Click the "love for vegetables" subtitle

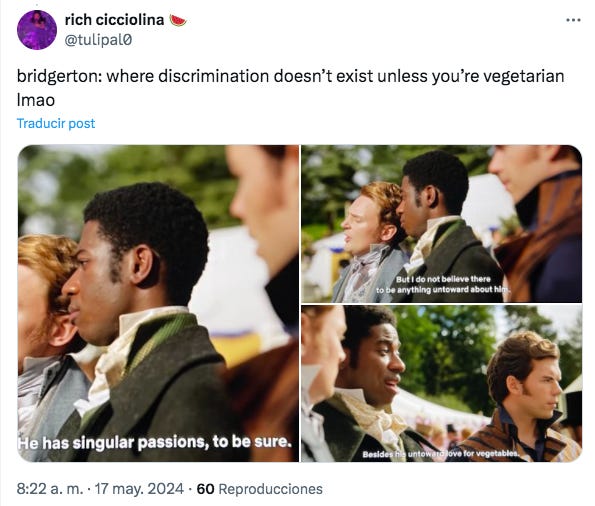[482, 454]
